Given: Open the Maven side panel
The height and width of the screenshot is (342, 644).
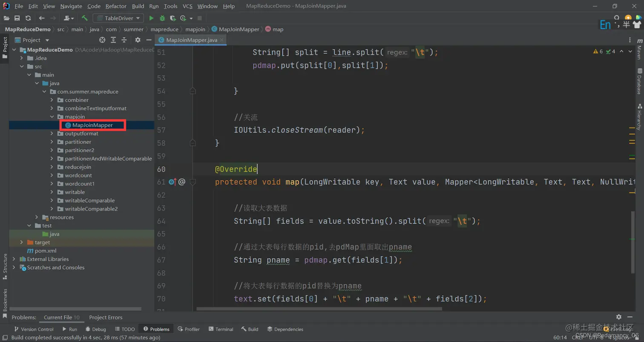Looking at the screenshot, I should [x=639, y=48].
